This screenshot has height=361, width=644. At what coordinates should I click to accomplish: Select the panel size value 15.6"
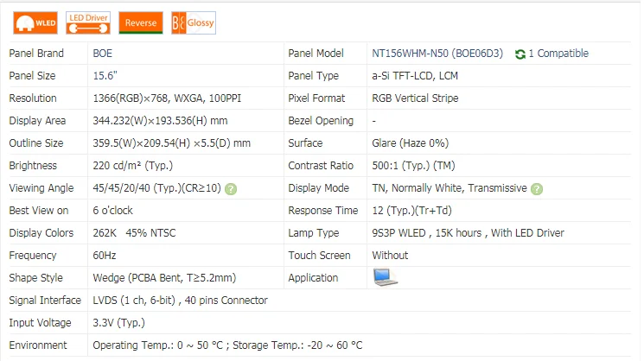point(105,76)
